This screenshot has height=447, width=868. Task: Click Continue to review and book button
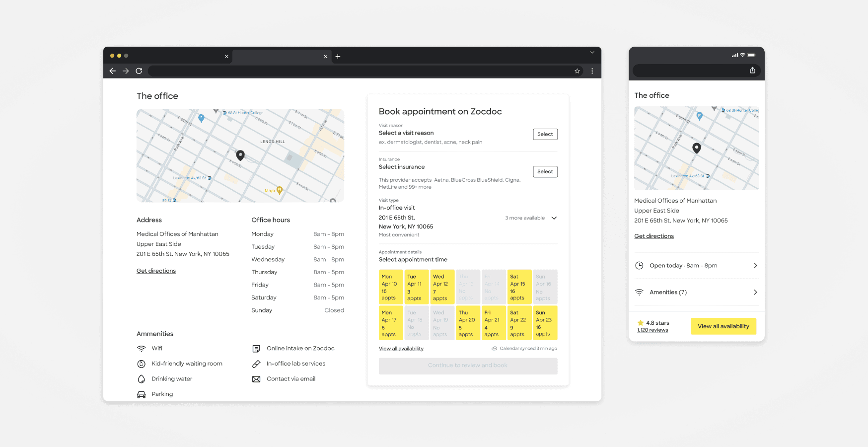click(x=468, y=366)
